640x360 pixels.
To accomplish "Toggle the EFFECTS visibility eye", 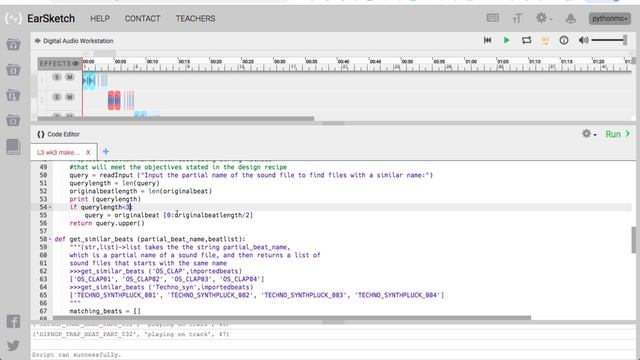I will coord(76,64).
